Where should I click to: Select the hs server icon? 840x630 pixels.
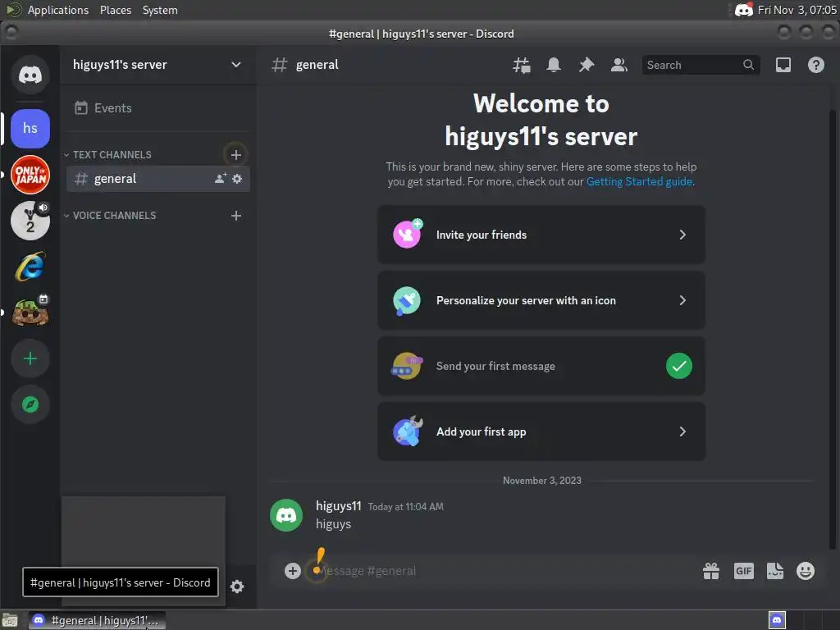[x=30, y=129]
